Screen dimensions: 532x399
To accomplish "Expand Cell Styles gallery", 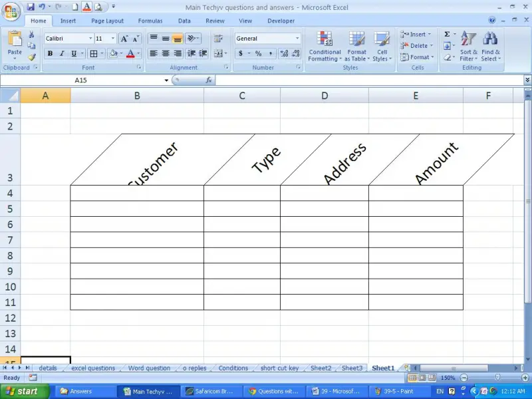I will 382,47.
